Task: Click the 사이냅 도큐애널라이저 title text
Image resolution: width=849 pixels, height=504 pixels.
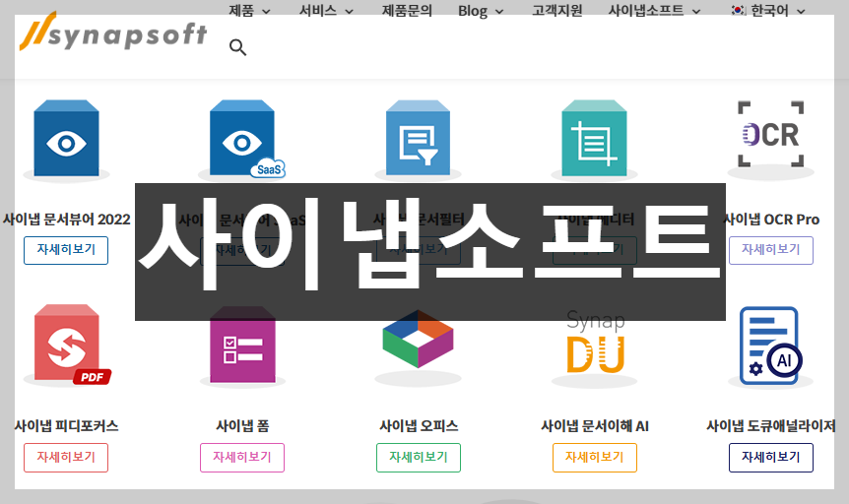Action: [x=771, y=426]
